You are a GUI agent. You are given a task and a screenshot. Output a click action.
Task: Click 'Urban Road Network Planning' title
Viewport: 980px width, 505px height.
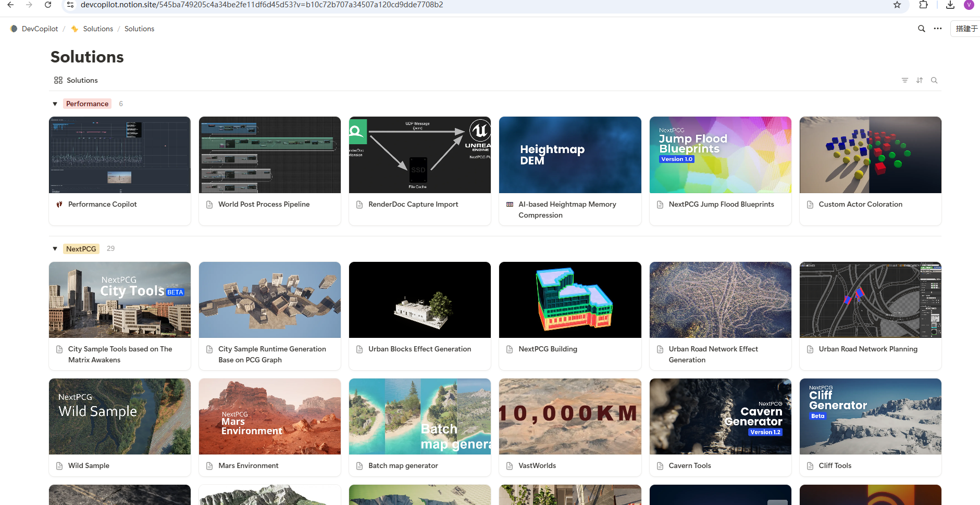tap(868, 349)
